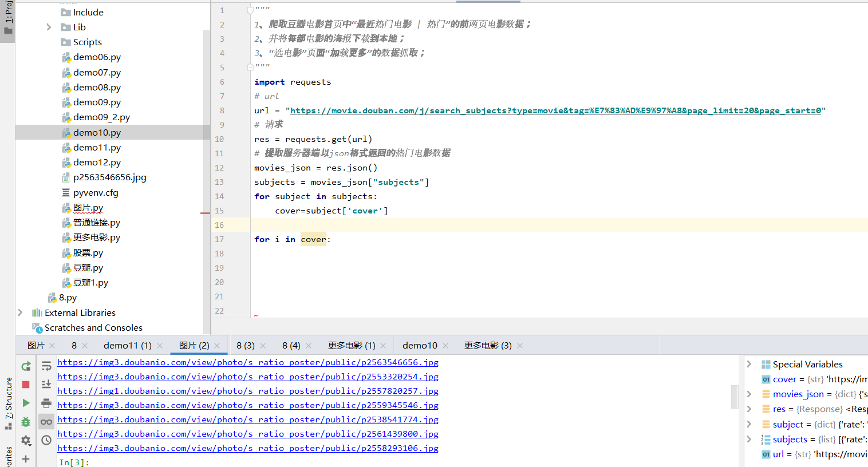
Task: Open the douban search_subjects URL in code
Action: coord(555,110)
